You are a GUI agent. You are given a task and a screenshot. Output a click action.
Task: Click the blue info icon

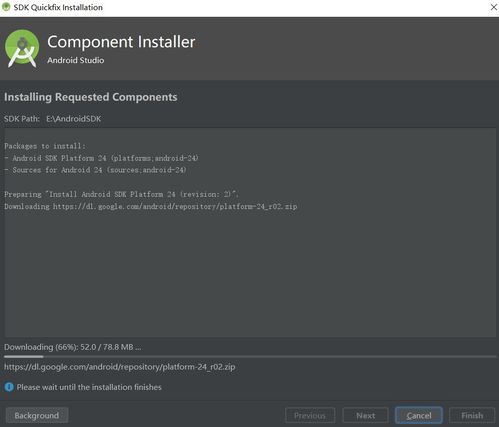(9, 387)
